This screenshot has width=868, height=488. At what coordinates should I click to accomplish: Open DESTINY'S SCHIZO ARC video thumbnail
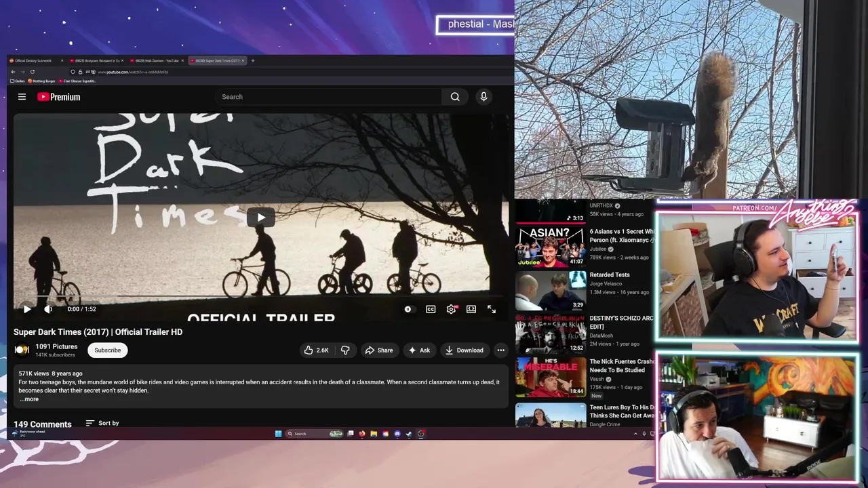551,333
